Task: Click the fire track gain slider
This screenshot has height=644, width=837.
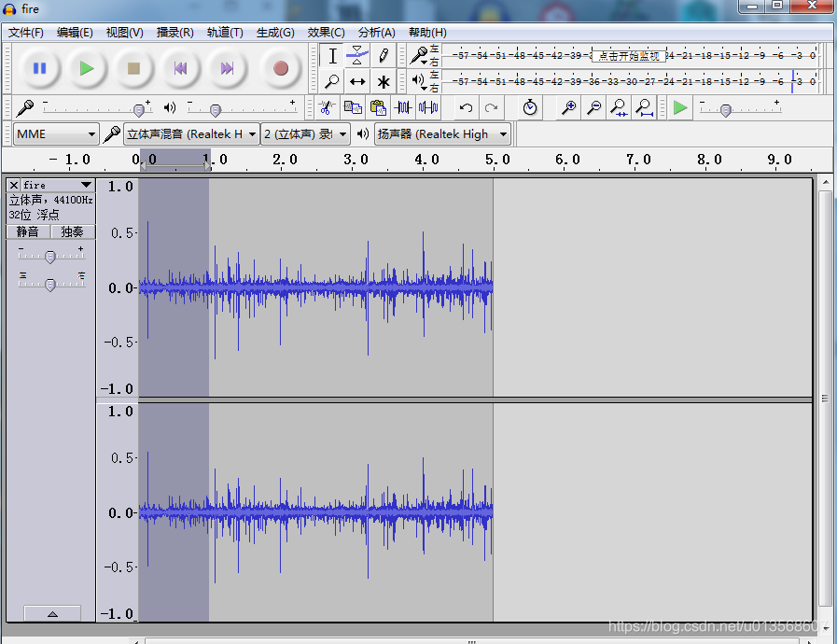Action: coord(50,257)
